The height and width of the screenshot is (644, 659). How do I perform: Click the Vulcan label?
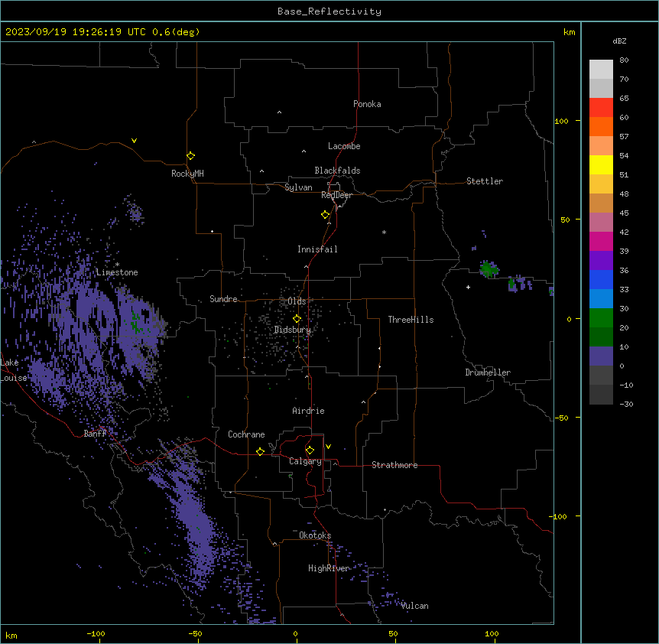pyautogui.click(x=414, y=606)
